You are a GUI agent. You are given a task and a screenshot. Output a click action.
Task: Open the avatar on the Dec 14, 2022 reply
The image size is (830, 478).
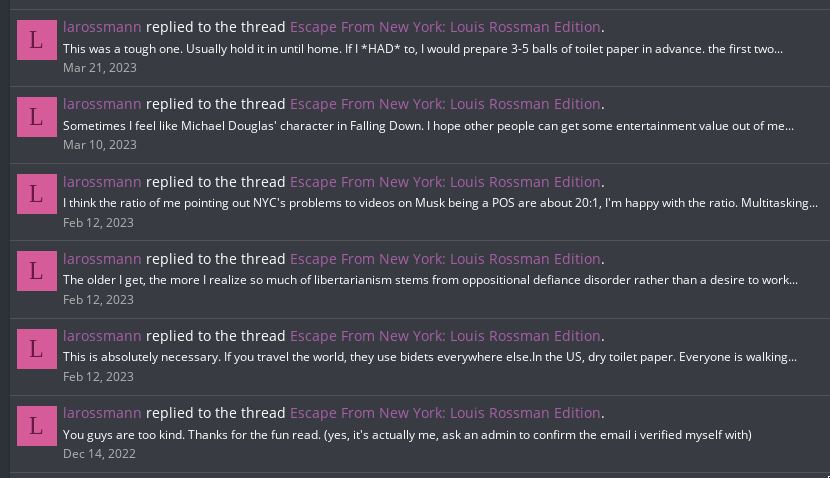37,425
